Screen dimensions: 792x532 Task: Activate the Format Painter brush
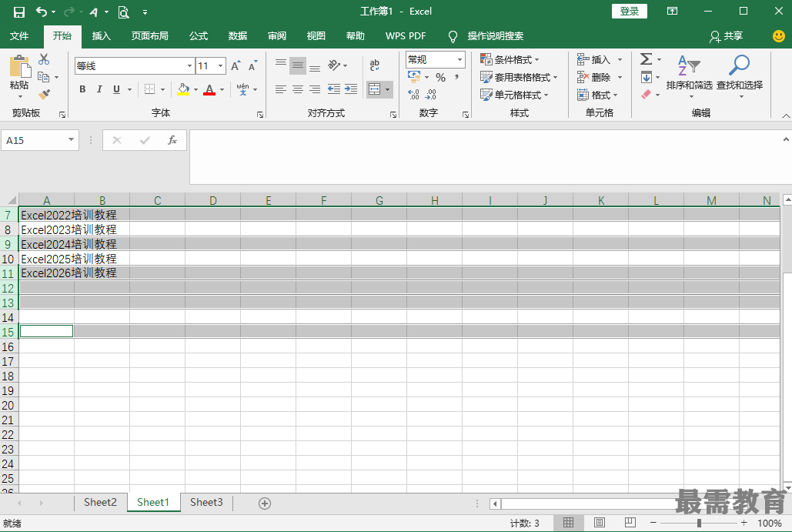[x=44, y=94]
